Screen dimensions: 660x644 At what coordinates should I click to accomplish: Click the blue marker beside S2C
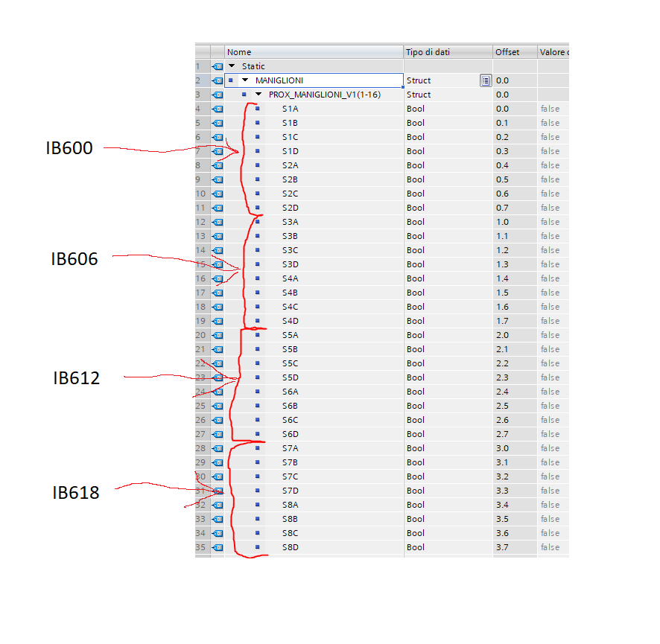[x=258, y=194]
